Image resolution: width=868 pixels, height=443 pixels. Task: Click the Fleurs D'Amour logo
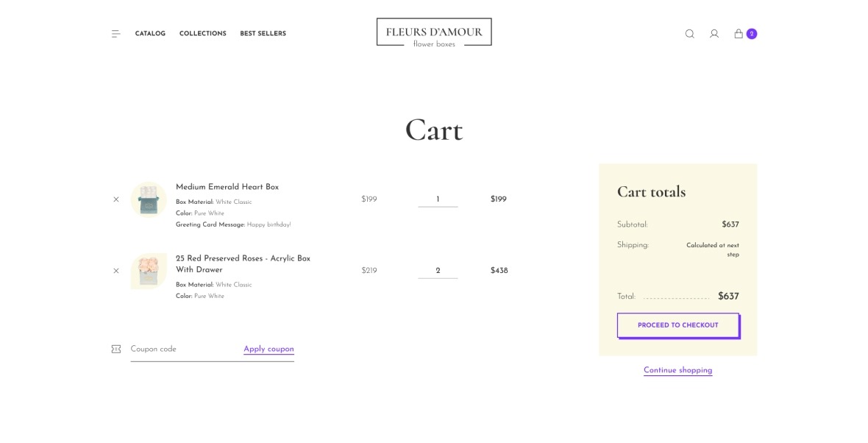pyautogui.click(x=434, y=32)
